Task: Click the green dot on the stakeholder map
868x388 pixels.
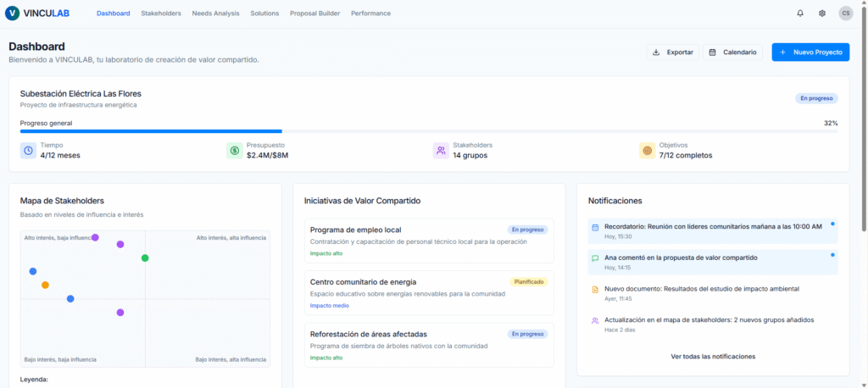Action: (x=145, y=258)
